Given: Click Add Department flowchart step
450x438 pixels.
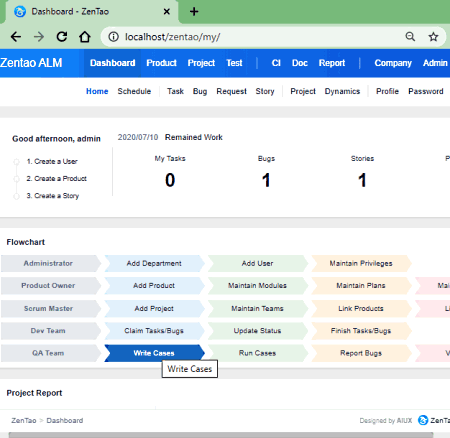Looking at the screenshot, I should pos(154,263).
